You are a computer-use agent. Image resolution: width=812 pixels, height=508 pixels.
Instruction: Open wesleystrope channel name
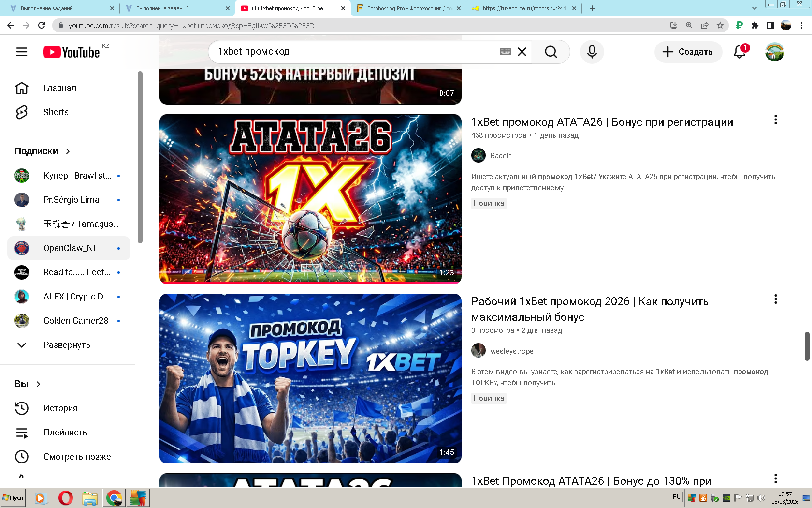click(x=512, y=351)
